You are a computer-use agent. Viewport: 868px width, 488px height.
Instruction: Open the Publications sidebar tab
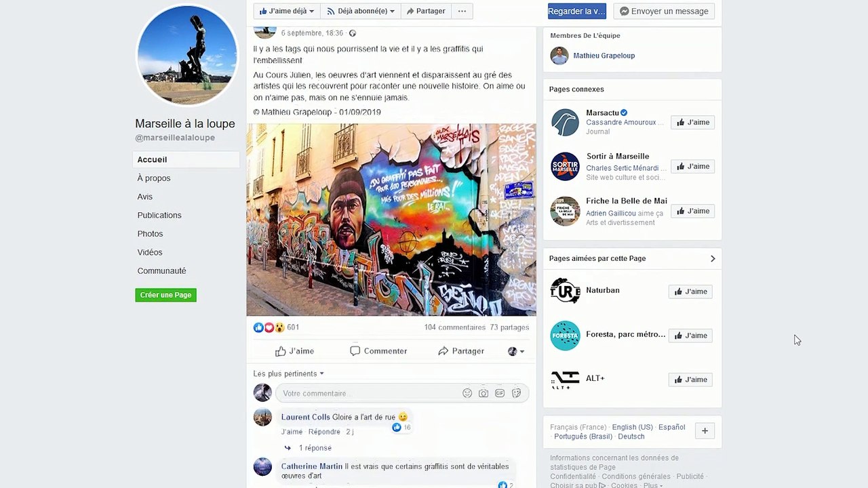[159, 215]
